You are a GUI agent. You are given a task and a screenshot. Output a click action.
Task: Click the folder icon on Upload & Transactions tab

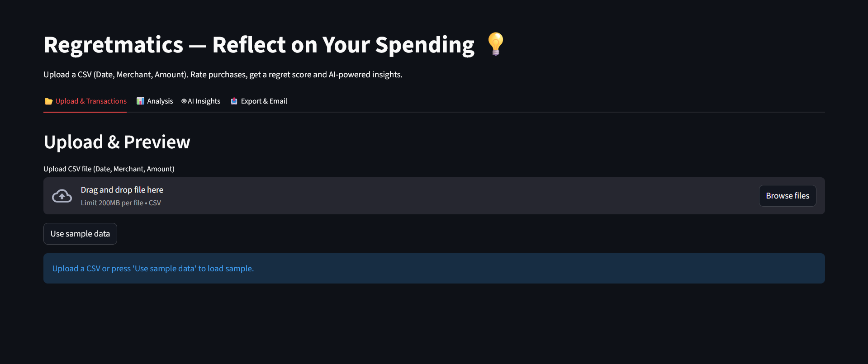pyautogui.click(x=48, y=101)
